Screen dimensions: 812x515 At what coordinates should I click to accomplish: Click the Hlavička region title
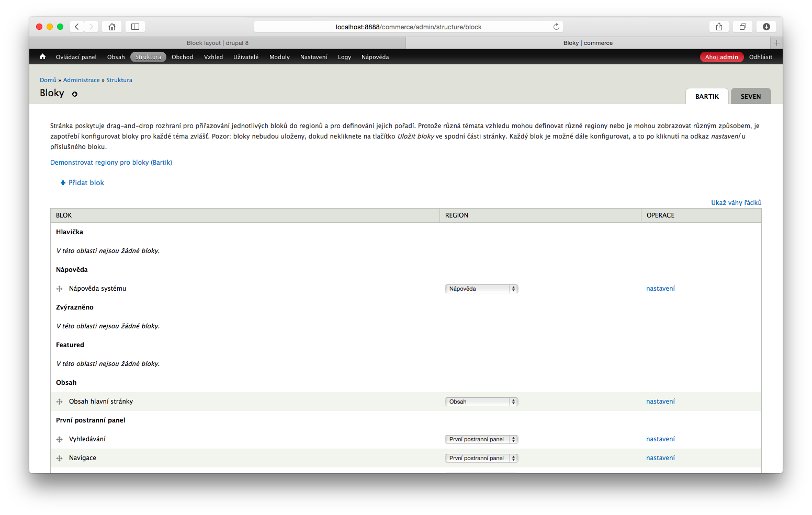pos(70,232)
